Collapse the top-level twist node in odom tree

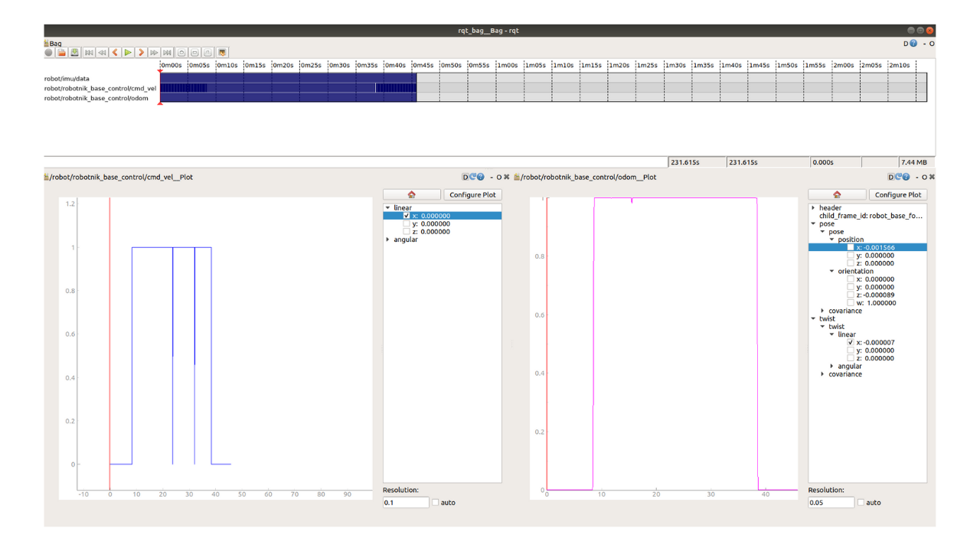pos(813,318)
